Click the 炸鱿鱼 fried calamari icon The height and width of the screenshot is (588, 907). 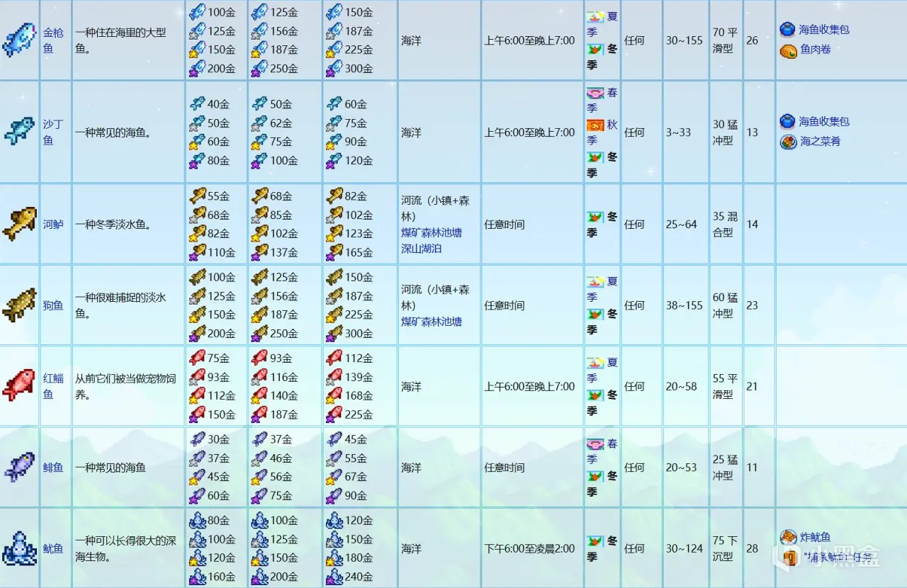click(788, 537)
